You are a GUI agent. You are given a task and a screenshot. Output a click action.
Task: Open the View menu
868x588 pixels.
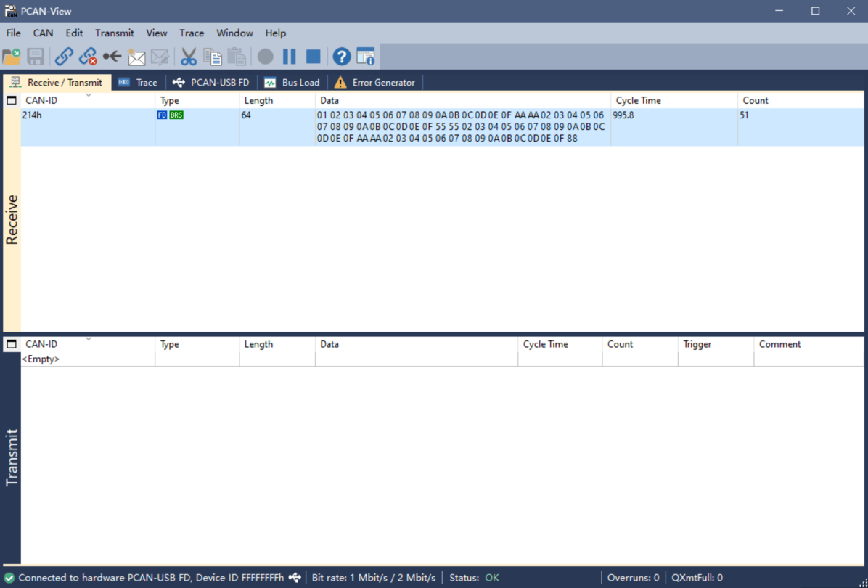pyautogui.click(x=157, y=33)
